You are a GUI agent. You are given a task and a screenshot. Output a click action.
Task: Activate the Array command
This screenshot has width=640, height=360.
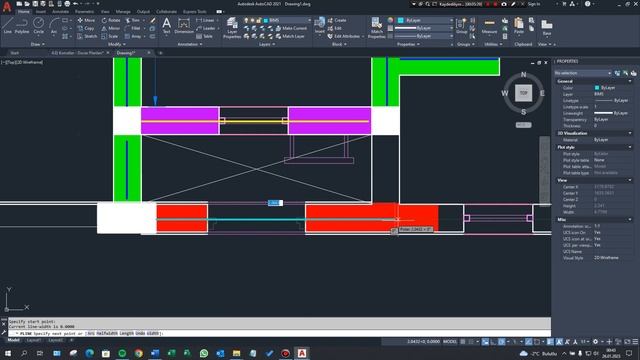133,36
